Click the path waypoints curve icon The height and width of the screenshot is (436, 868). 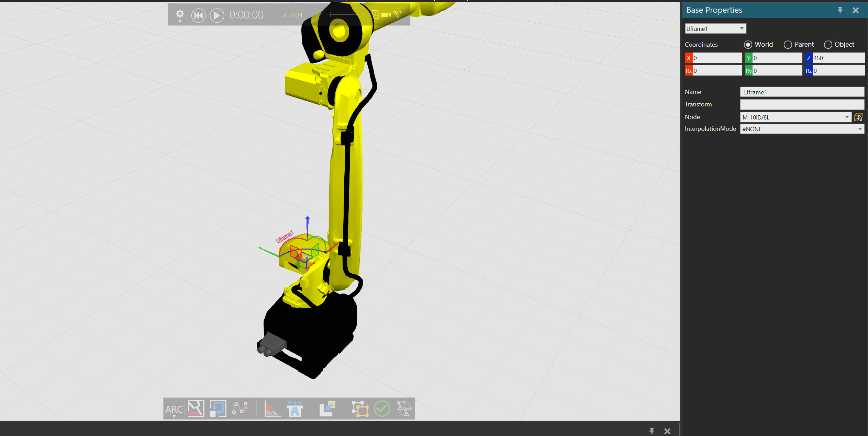click(x=240, y=409)
